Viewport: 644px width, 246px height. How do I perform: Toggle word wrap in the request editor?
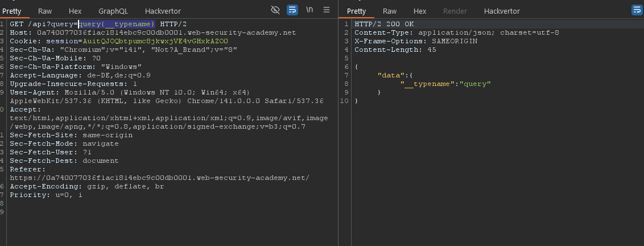292,10
